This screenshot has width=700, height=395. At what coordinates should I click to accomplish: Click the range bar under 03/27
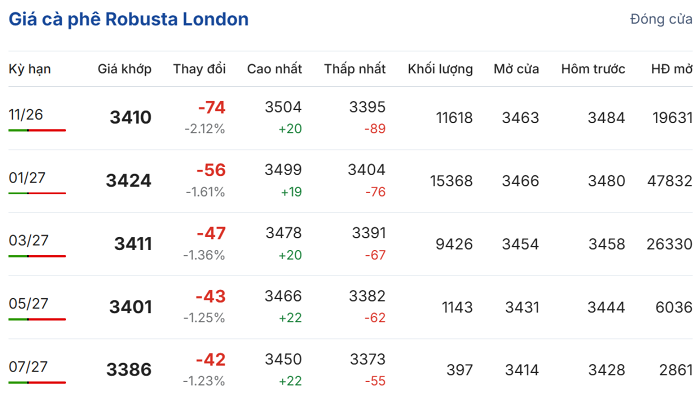coord(37,256)
